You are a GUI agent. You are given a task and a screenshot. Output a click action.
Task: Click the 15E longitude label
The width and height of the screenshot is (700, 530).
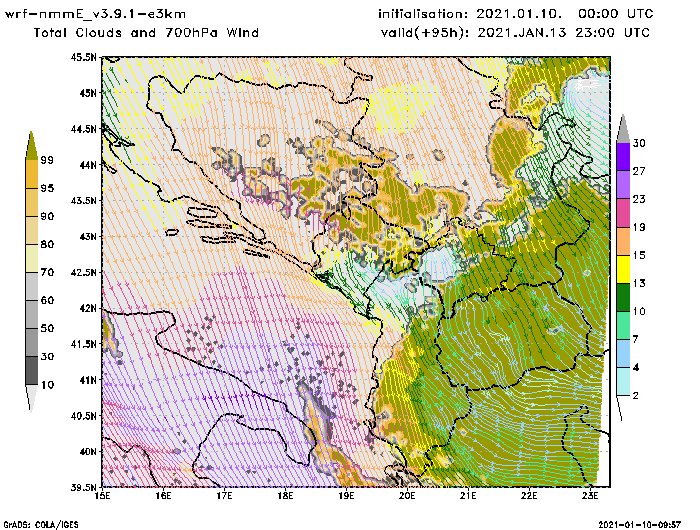[102, 496]
